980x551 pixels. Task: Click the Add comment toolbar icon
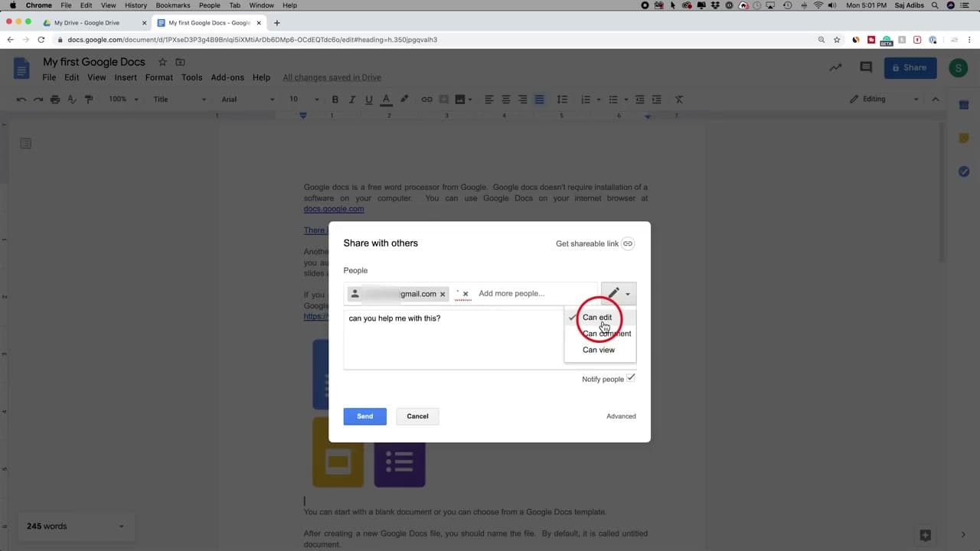click(443, 99)
